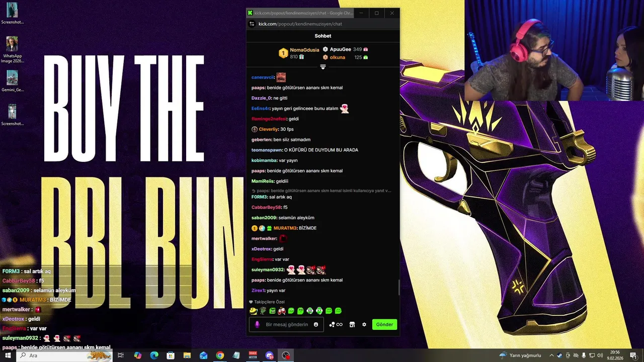
Task: Click username MamiReiis in chat
Action: pyautogui.click(x=263, y=181)
